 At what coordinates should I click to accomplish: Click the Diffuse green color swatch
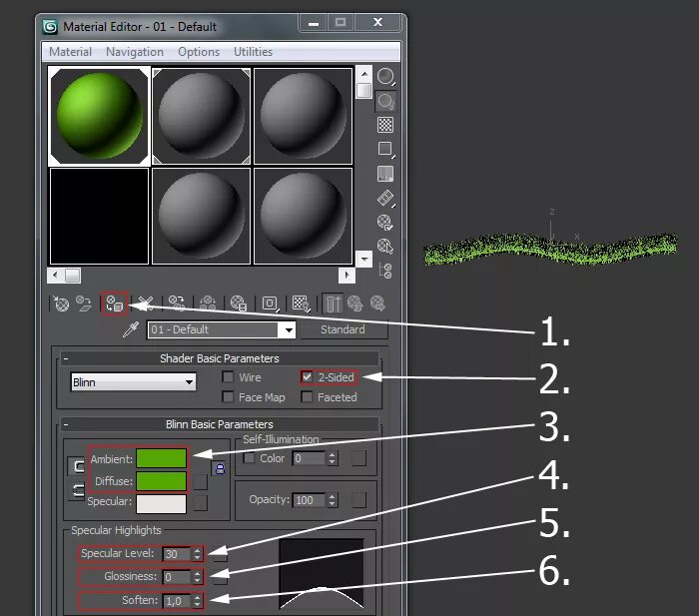(x=162, y=481)
